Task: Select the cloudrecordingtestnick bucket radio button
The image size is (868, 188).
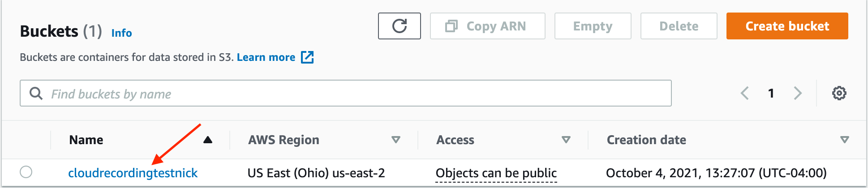Action: [x=26, y=172]
